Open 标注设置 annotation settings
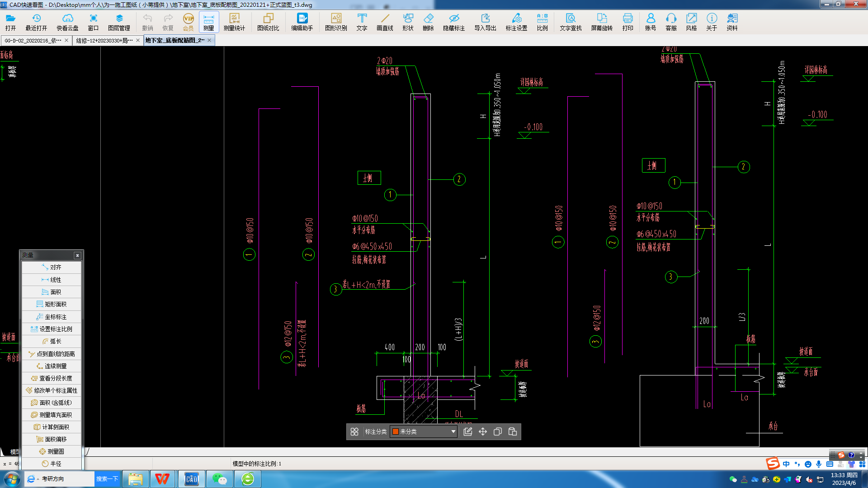 click(516, 22)
